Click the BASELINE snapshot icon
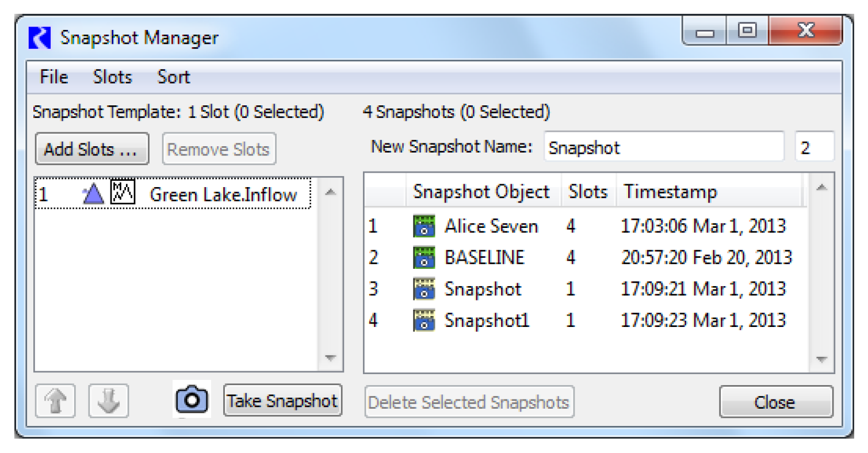The width and height of the screenshot is (868, 453). 425,257
